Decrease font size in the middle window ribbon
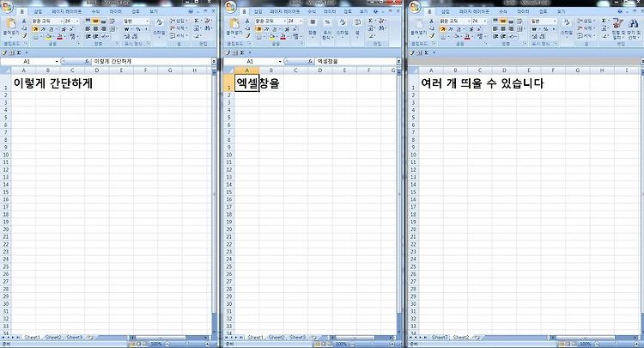 coord(295,28)
